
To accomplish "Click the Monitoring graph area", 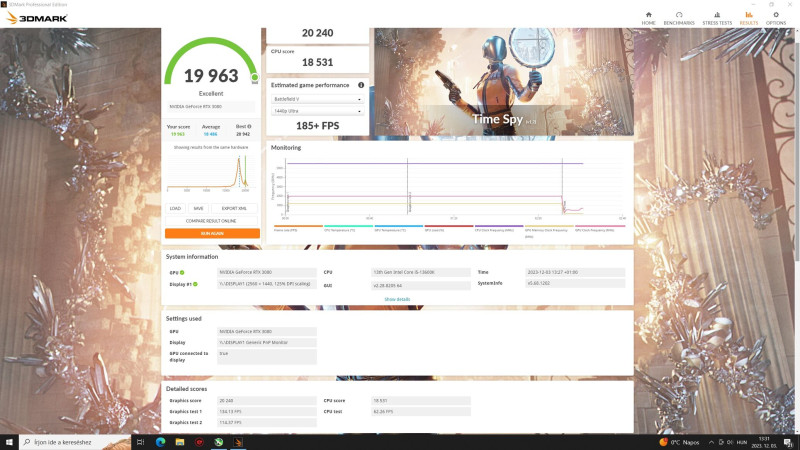I will click(454, 188).
